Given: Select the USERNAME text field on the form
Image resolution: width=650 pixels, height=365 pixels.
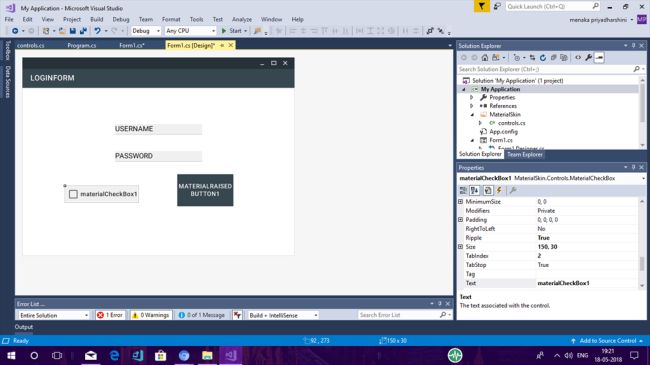Looking at the screenshot, I should [x=158, y=129].
